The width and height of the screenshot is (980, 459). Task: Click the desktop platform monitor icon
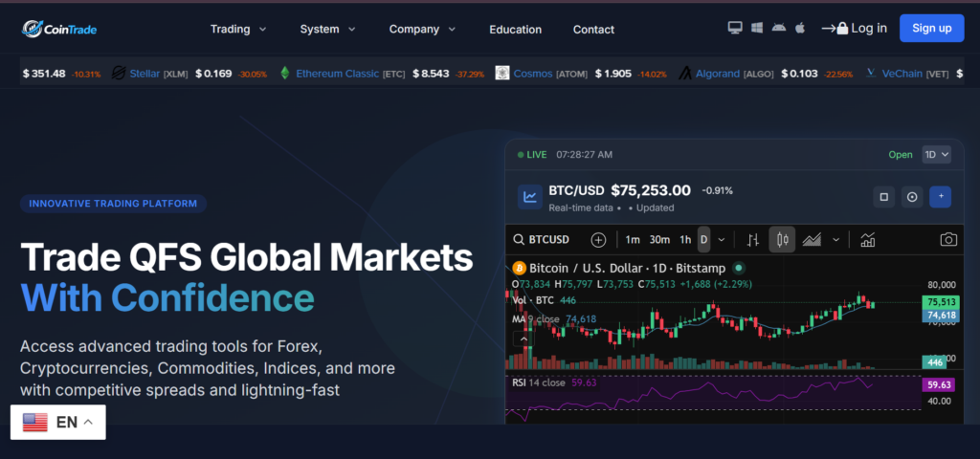click(x=735, y=28)
